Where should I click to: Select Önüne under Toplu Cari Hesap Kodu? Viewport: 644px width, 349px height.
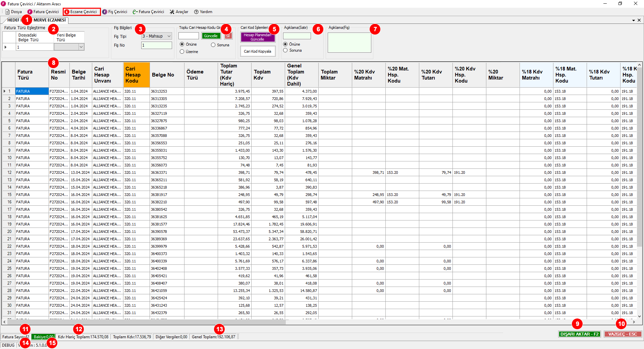click(x=188, y=44)
